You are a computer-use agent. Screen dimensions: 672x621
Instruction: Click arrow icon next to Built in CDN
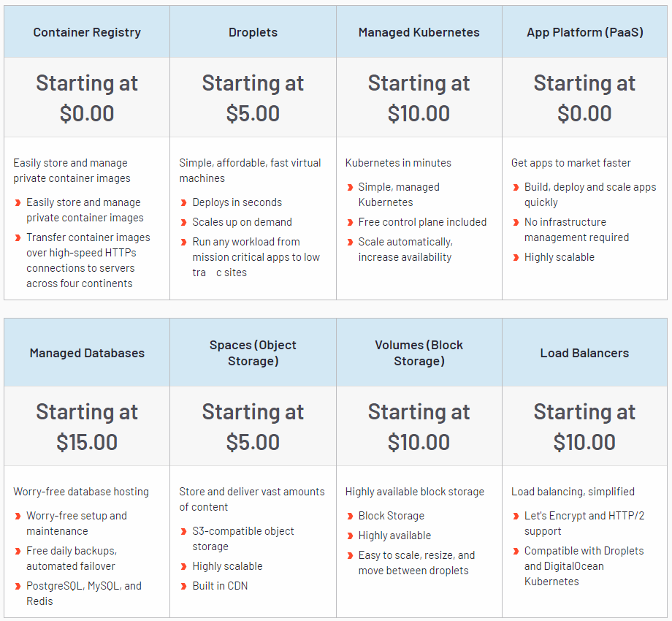point(183,587)
